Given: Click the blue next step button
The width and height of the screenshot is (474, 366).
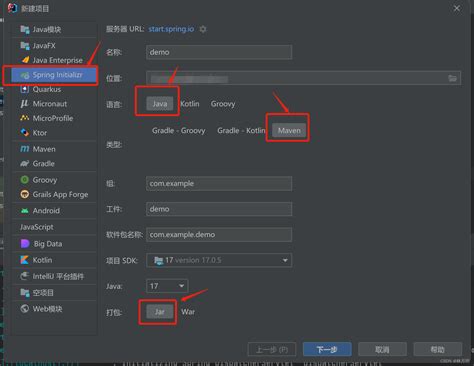Looking at the screenshot, I should (327, 349).
